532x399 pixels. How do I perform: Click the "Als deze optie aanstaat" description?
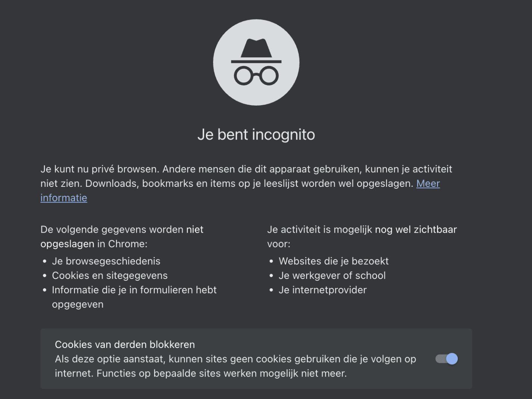click(x=235, y=359)
